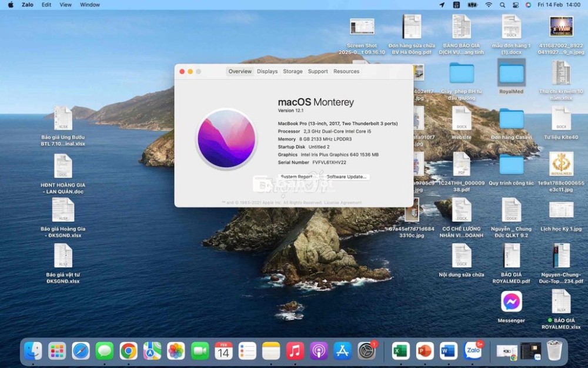Open the App Store in the Dock

click(342, 351)
